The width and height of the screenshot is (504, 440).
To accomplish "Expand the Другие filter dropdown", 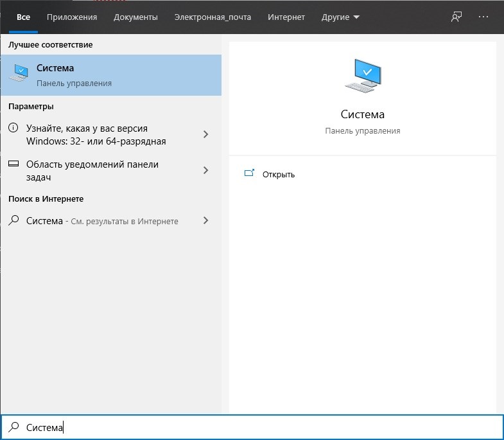I will 340,17.
